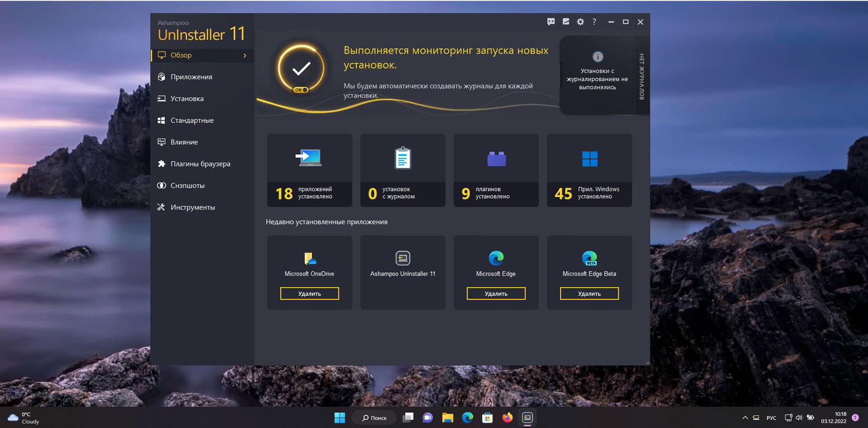Open the 9 плагинов установлено tile
This screenshot has height=428, width=868.
pos(496,170)
